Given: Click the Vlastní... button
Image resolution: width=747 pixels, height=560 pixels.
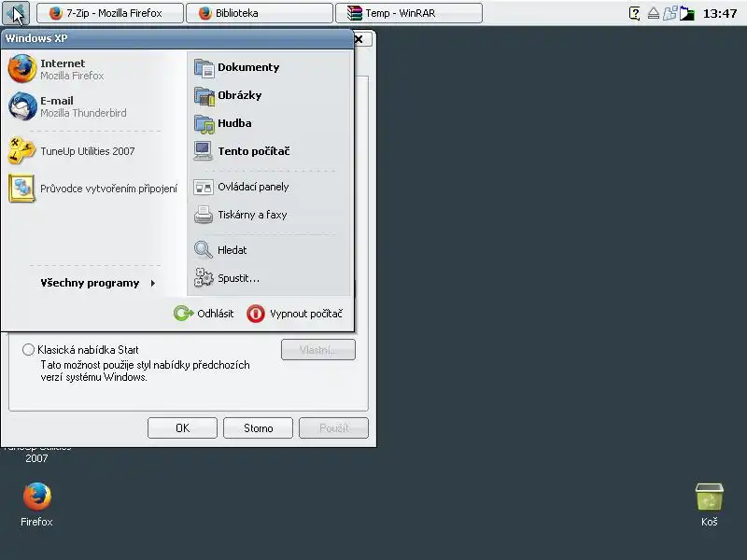Looking at the screenshot, I should coord(318,349).
